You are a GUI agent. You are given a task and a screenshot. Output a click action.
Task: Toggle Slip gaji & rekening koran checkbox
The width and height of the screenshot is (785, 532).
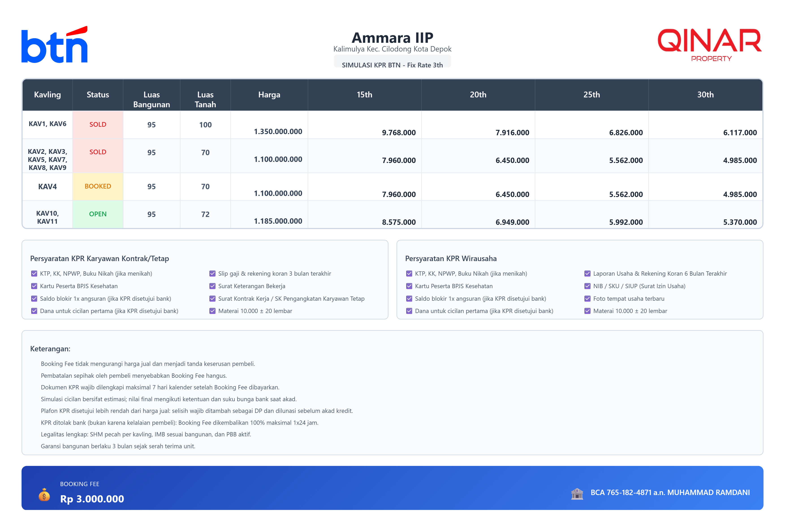pyautogui.click(x=212, y=273)
